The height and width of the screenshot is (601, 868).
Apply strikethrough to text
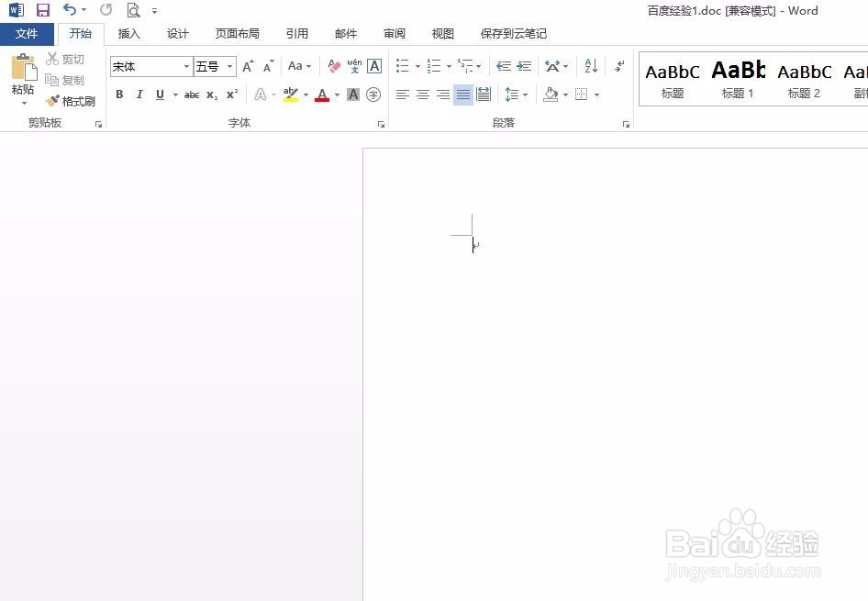(190, 95)
